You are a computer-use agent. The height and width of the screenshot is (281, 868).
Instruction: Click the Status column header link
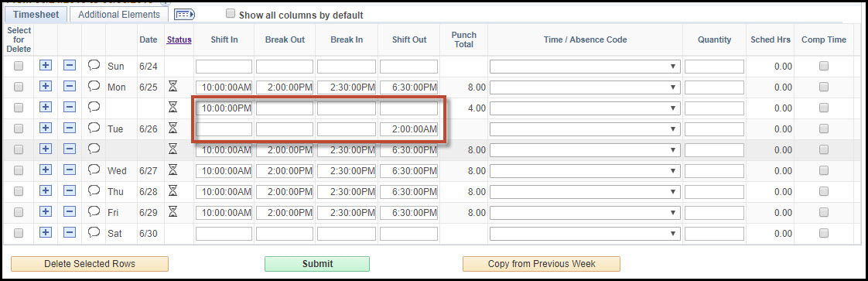pos(179,39)
